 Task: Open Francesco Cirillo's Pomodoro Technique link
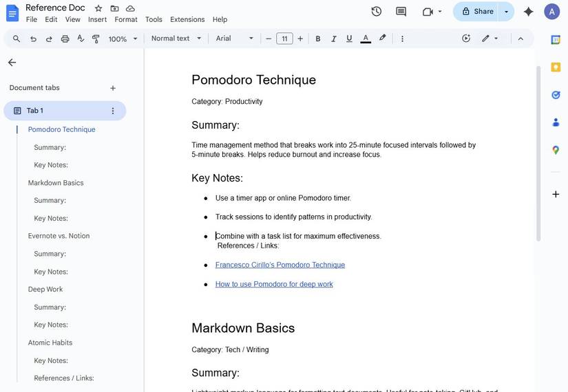coord(280,265)
